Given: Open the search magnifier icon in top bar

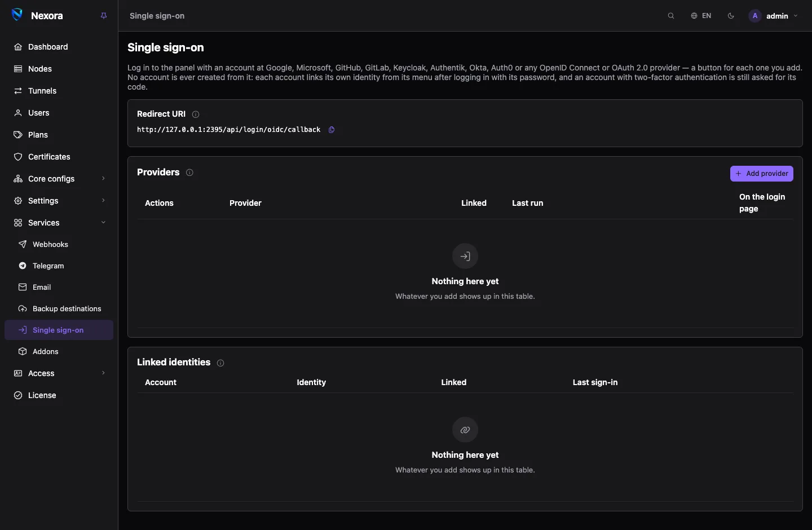Looking at the screenshot, I should [671, 16].
